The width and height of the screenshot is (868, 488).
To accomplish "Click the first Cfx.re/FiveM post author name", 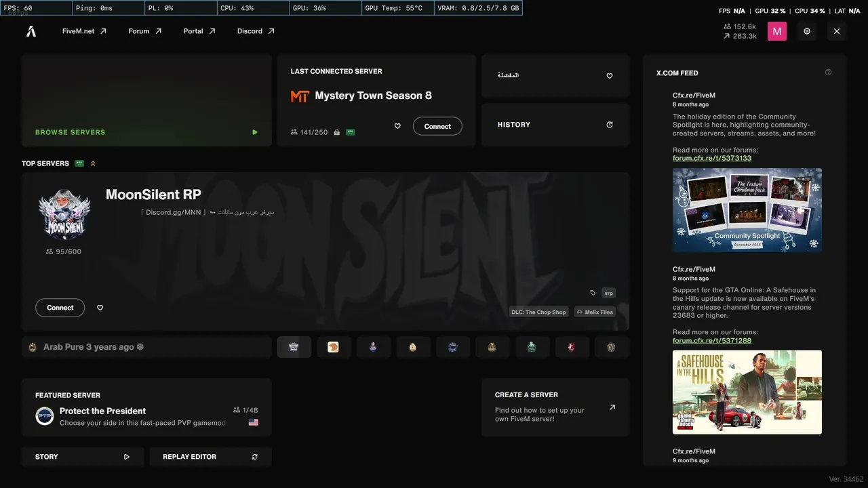I will coord(694,96).
